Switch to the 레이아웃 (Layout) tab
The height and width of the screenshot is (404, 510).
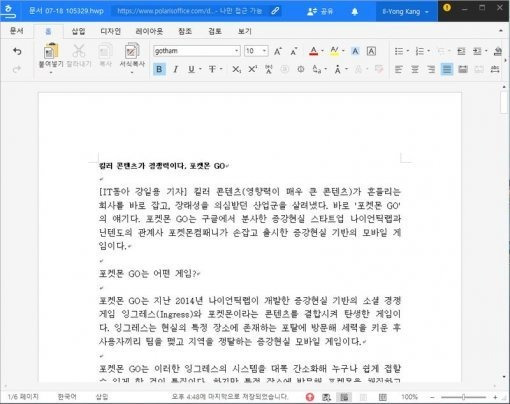click(x=149, y=31)
